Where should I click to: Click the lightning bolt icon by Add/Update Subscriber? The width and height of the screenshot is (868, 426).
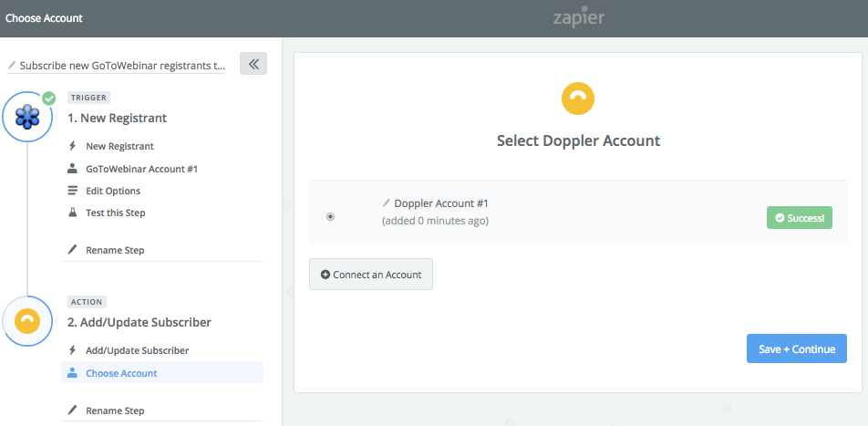point(72,350)
